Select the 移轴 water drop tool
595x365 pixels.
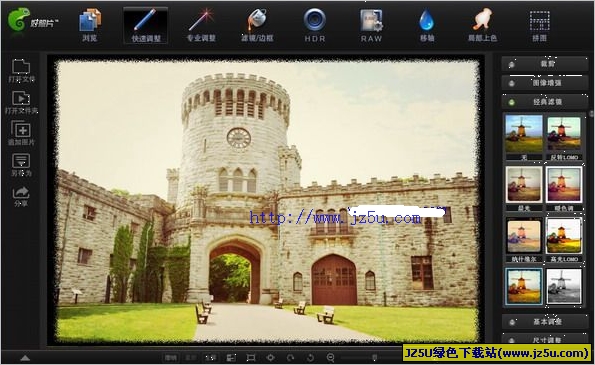(x=427, y=25)
